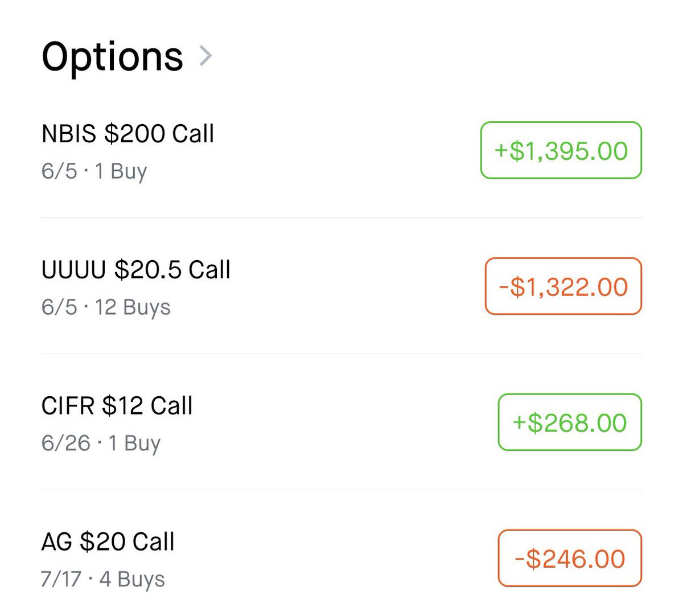Viewport: 683px width, 616px height.
Task: Tap the NBIS ticker symbol
Action: coord(69,134)
